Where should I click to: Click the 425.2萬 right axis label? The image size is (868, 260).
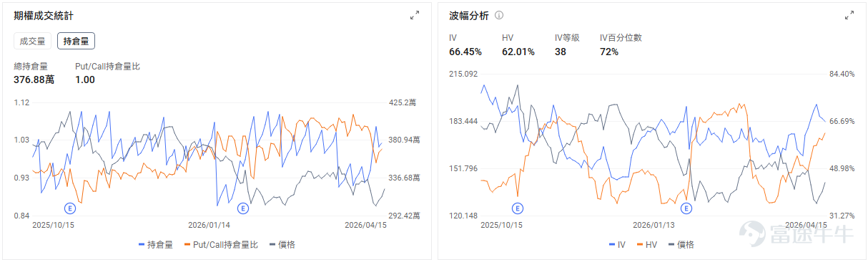pyautogui.click(x=402, y=102)
